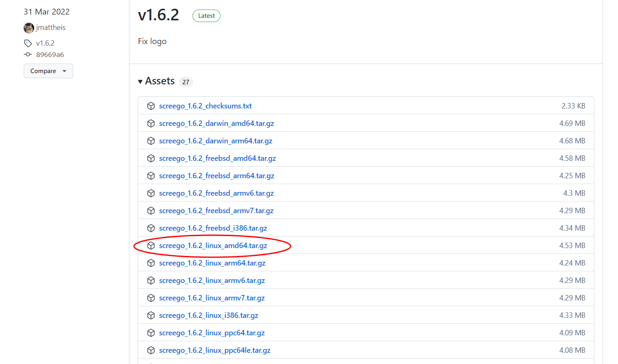The image size is (618, 364).
Task: Download screego_1.6.2_linux_armv6.tar.gz
Action: [212, 280]
